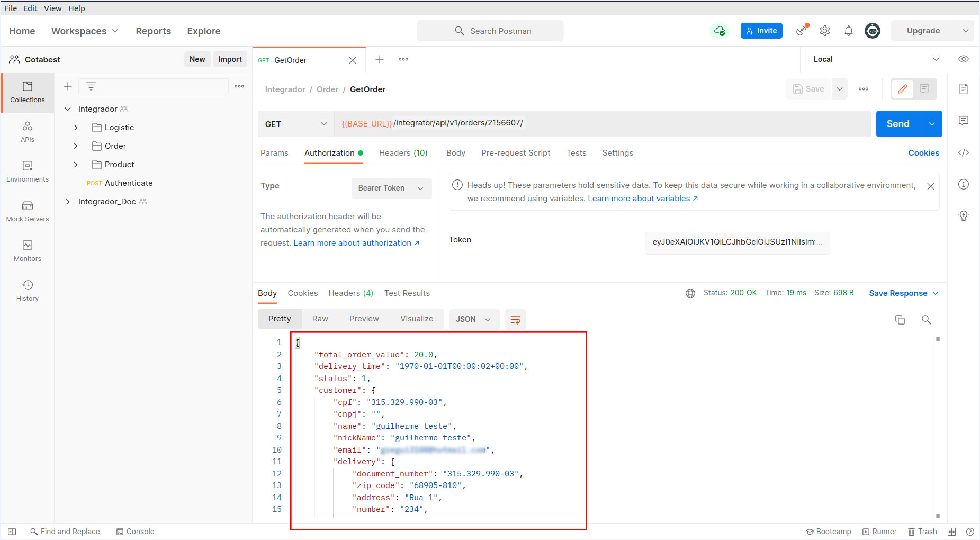Open the Bearer Token type dropdown

pyautogui.click(x=391, y=188)
